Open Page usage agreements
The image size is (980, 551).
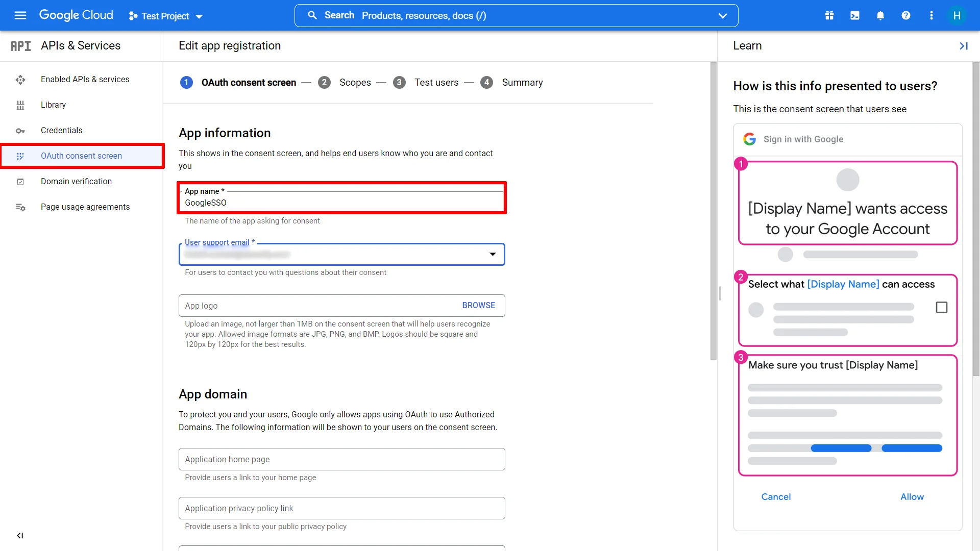click(85, 207)
